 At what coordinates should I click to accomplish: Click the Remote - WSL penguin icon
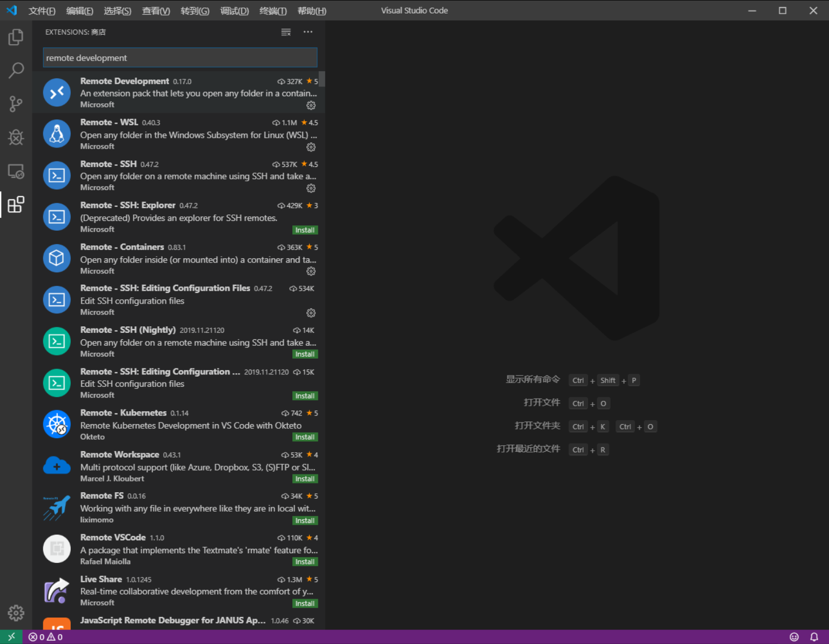pyautogui.click(x=57, y=134)
